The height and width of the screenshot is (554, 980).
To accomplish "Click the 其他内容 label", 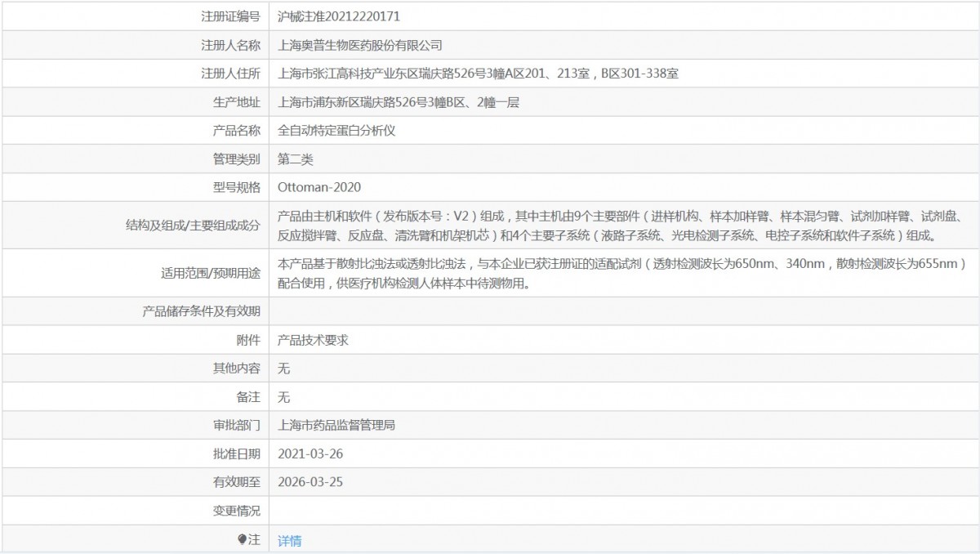I will [x=236, y=369].
